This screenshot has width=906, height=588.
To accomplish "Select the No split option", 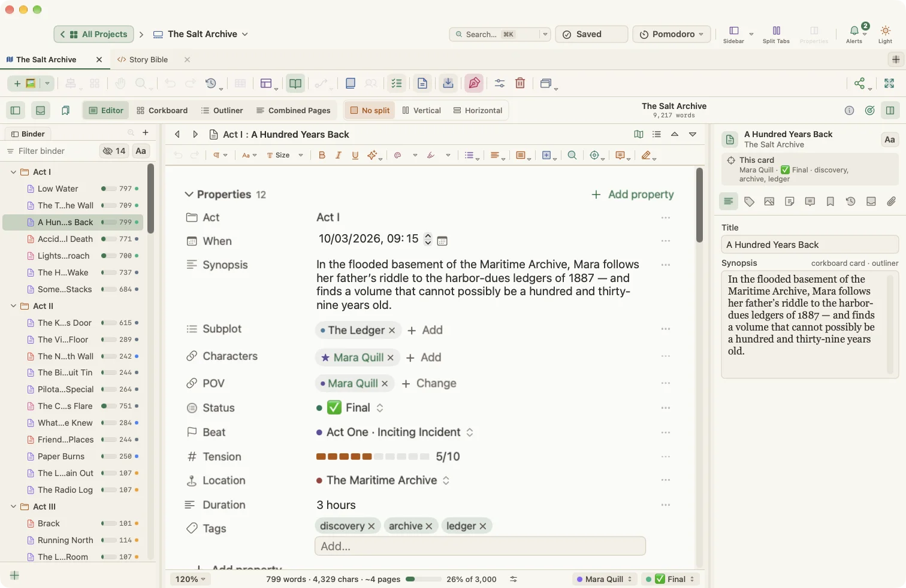I will (370, 110).
